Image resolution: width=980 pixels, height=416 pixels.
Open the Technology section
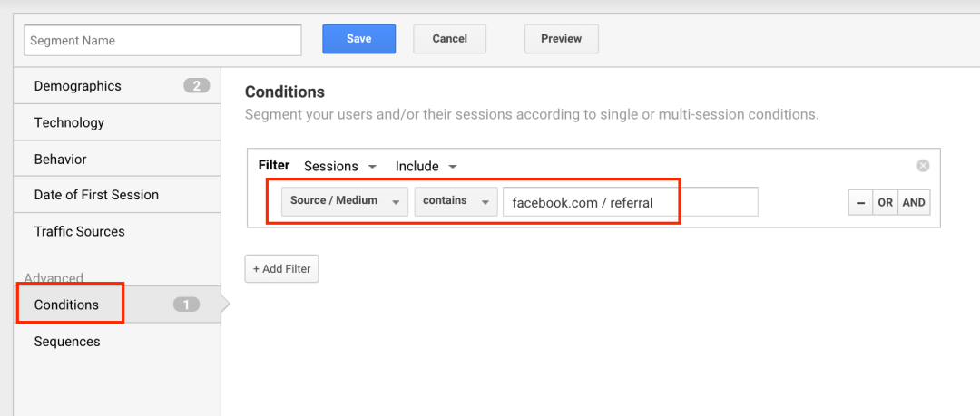(117, 122)
